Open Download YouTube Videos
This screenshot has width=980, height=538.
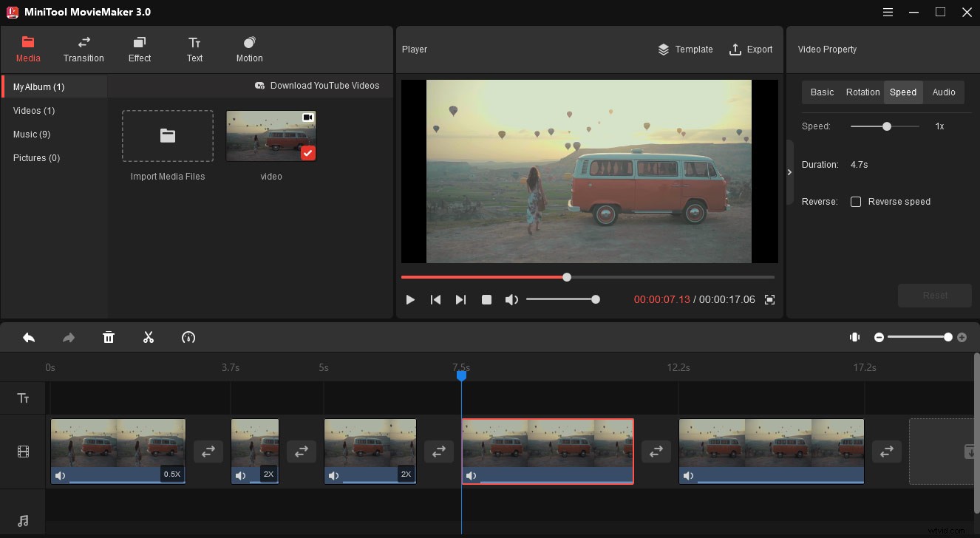(317, 85)
